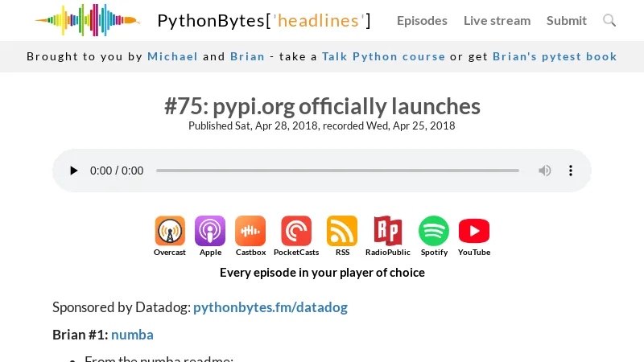The width and height of the screenshot is (644, 362).
Task: Open the Spotify icon
Action: [434, 232]
